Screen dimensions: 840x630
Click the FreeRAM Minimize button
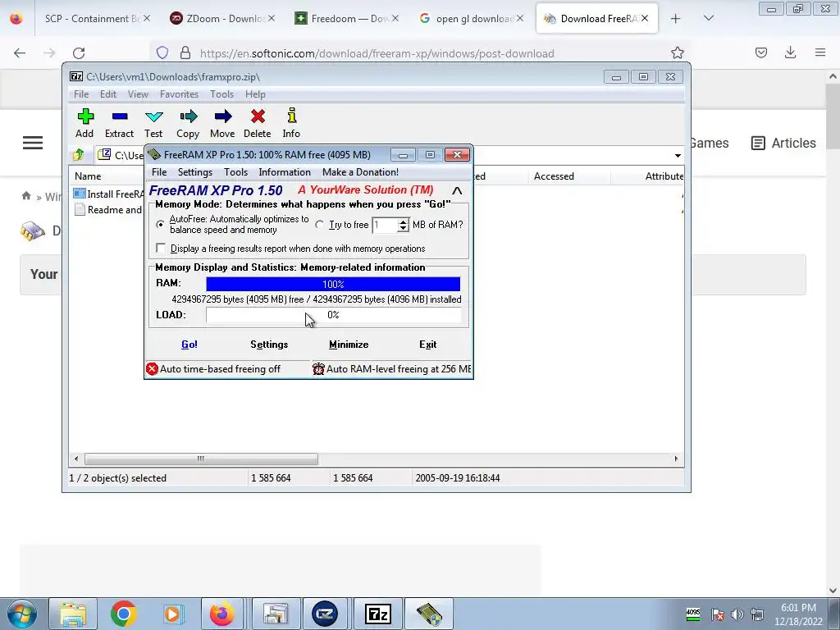pos(349,345)
